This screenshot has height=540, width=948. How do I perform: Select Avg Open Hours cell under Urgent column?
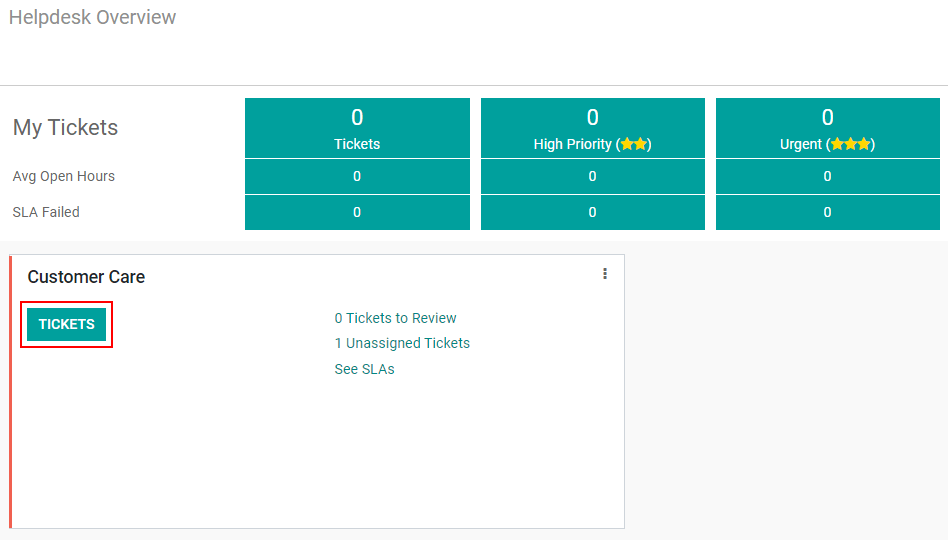(828, 177)
